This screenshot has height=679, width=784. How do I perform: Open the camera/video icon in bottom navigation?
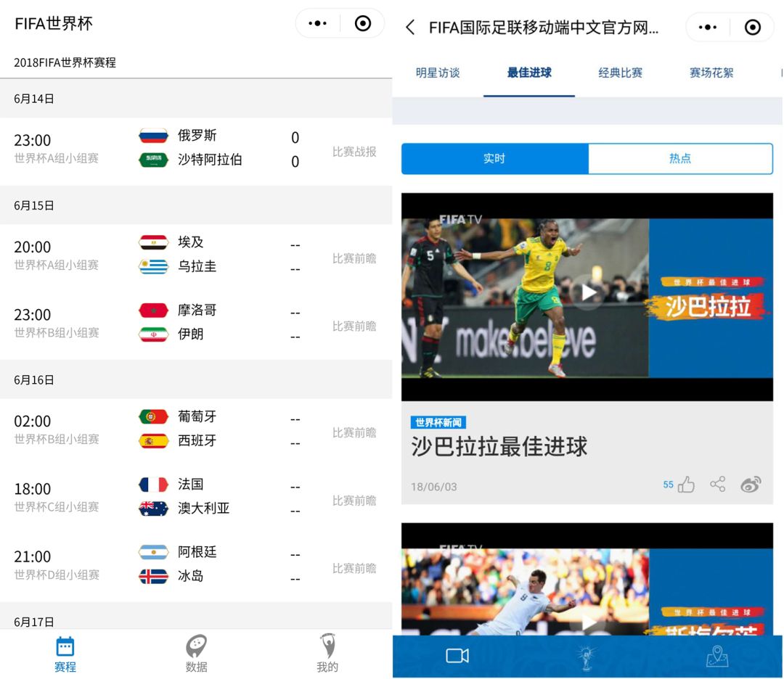coord(457,655)
